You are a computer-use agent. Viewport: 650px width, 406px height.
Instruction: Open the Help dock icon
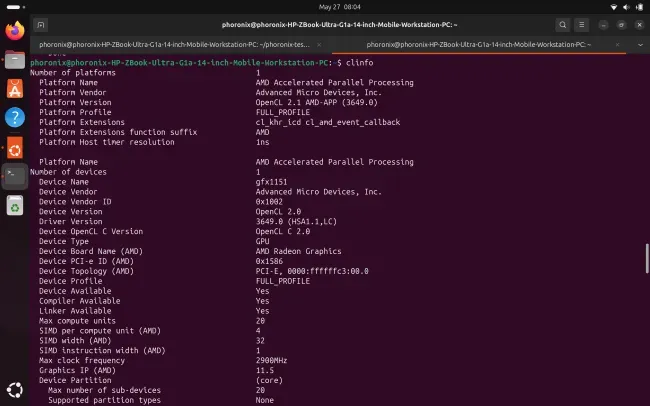pos(15,118)
